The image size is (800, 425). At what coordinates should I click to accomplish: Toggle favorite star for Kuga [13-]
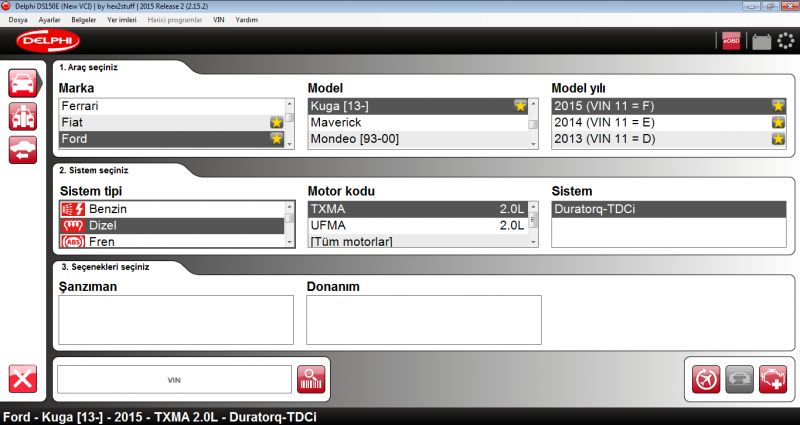(x=520, y=106)
